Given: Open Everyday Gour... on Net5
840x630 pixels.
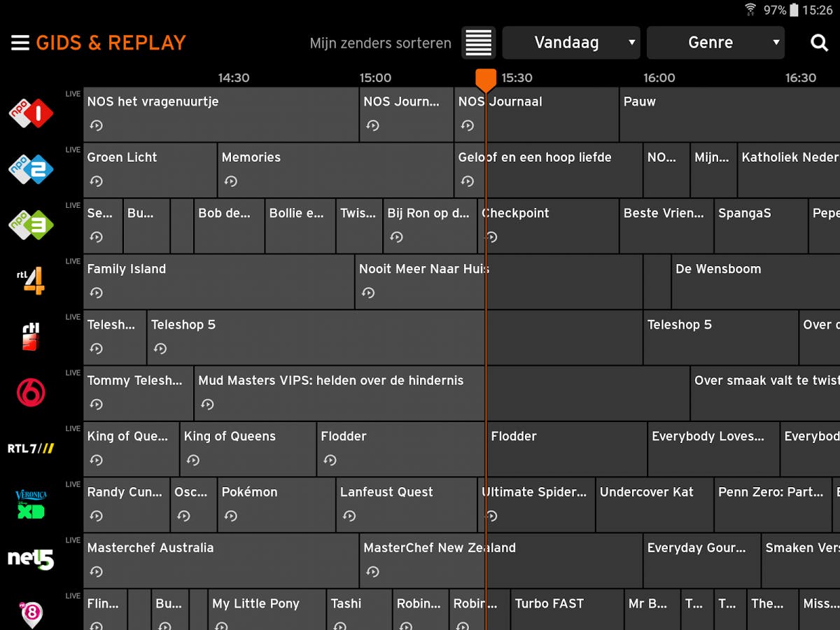Looking at the screenshot, I should pos(701,561).
